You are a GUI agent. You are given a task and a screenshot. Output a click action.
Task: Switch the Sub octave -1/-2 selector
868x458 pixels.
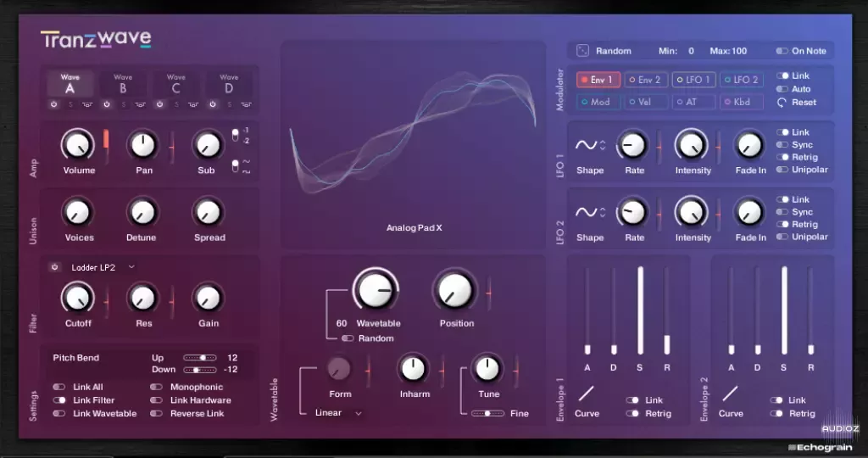[235, 135]
